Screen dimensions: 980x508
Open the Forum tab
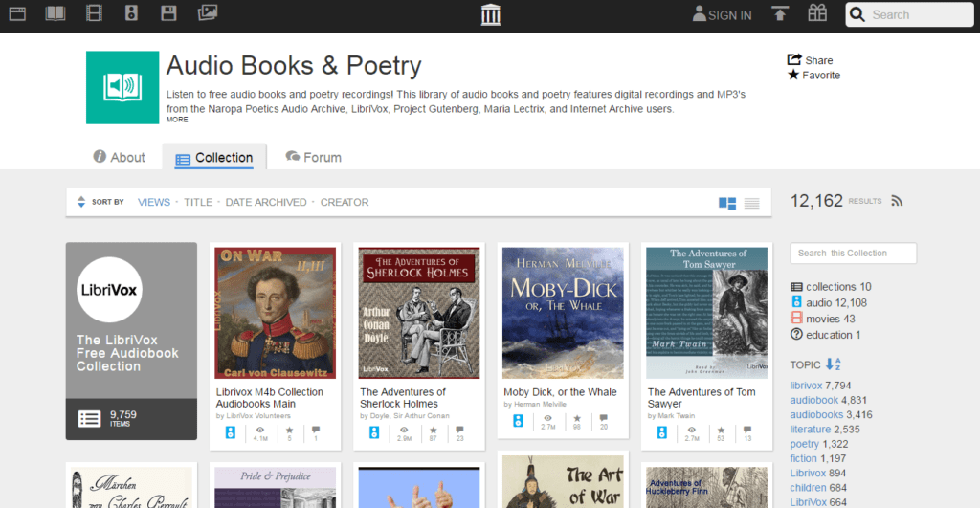tap(314, 157)
